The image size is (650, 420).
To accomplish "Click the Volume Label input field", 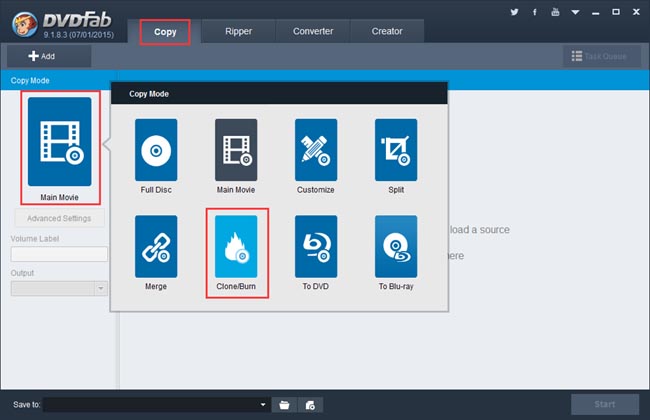I will click(x=59, y=254).
